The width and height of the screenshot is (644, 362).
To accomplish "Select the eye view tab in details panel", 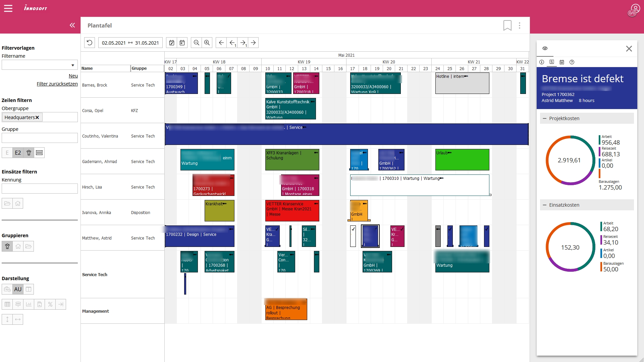I will click(545, 48).
